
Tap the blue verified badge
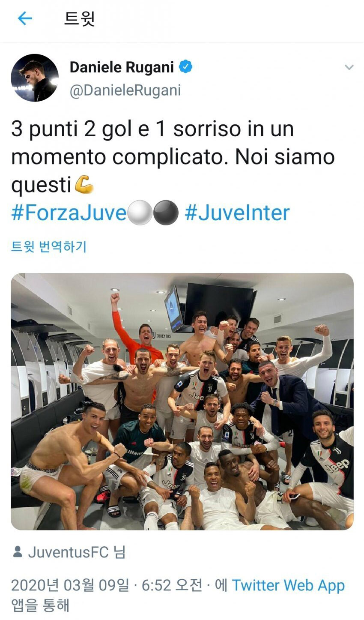[185, 67]
